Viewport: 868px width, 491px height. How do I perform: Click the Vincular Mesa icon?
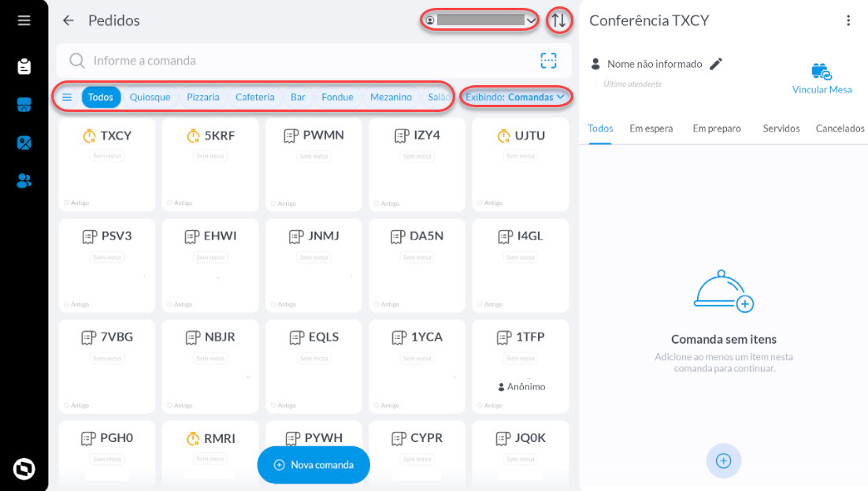pyautogui.click(x=822, y=72)
